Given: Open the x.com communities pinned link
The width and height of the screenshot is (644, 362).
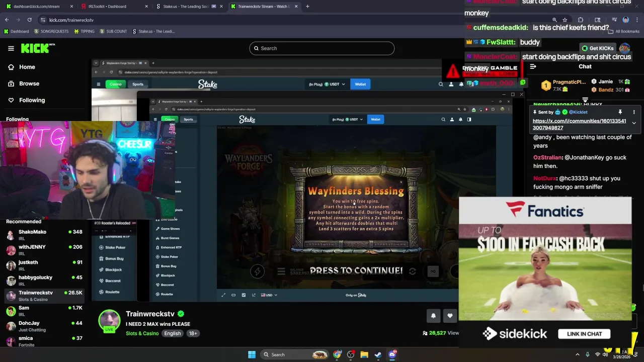Looking at the screenshot, I should (x=579, y=124).
